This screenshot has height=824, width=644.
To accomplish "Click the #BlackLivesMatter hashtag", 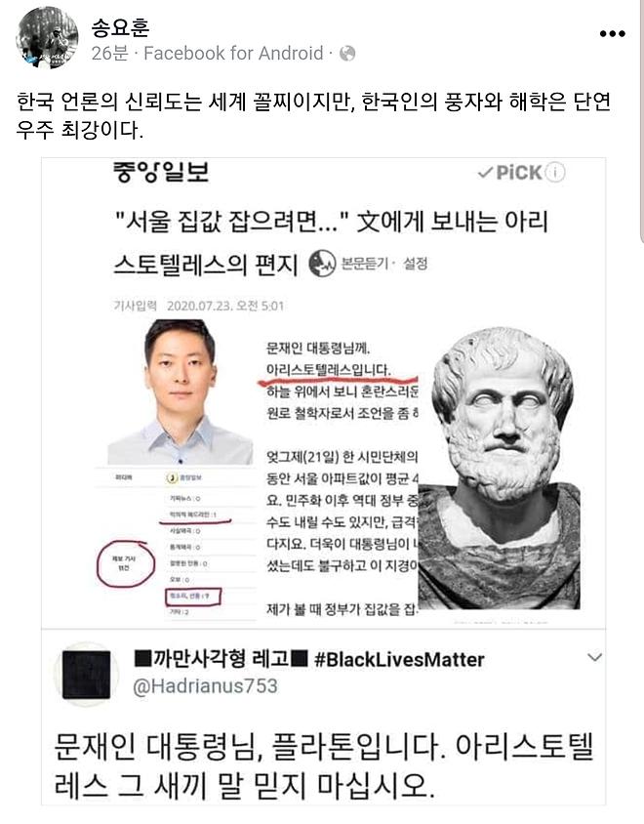I will click(399, 660).
